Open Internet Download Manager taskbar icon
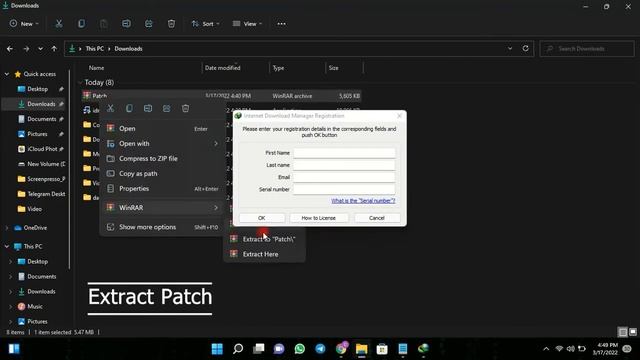The image size is (640, 360). [x=423, y=349]
